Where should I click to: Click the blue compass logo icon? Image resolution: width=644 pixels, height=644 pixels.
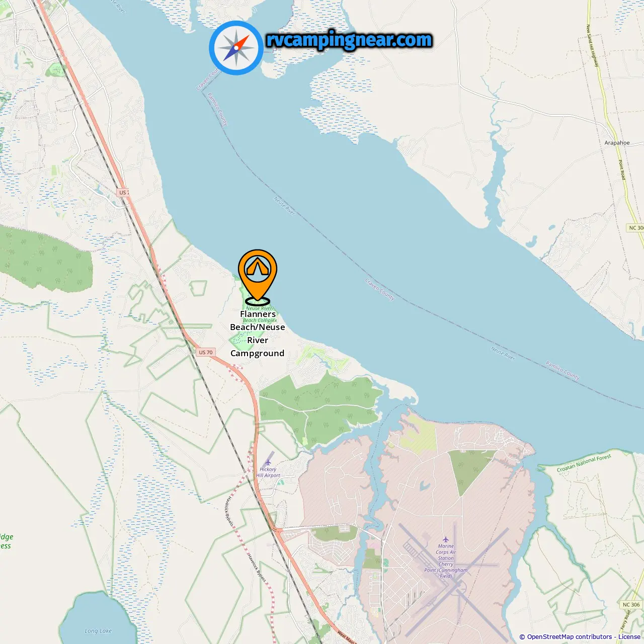point(236,48)
